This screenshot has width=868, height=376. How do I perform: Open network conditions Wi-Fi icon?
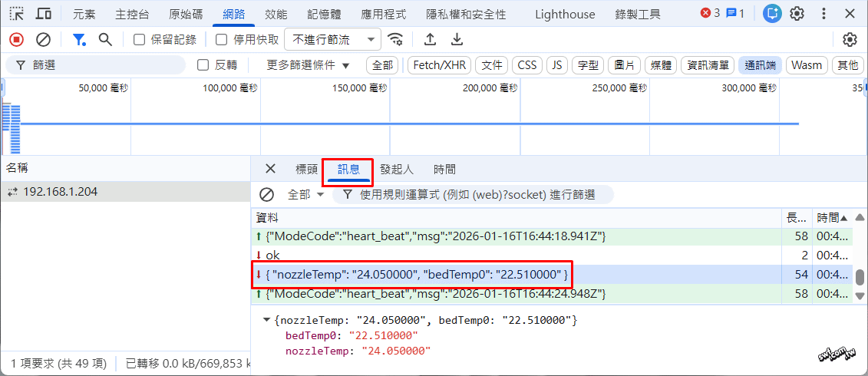point(395,39)
